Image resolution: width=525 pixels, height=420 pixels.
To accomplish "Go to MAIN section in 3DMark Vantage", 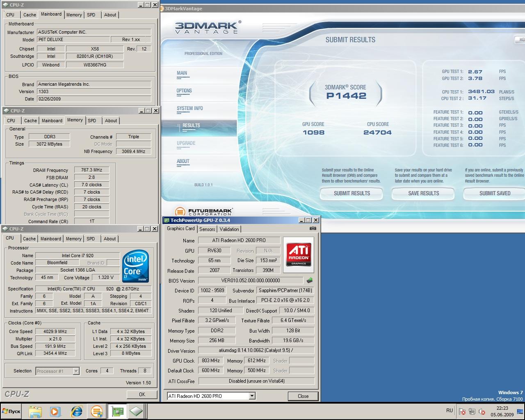I will [182, 73].
